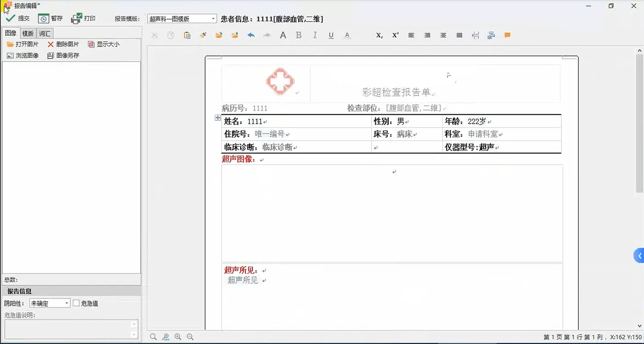644x344 pixels.
Task: Click the 住院号 唯一编号 field
Action: (296, 134)
